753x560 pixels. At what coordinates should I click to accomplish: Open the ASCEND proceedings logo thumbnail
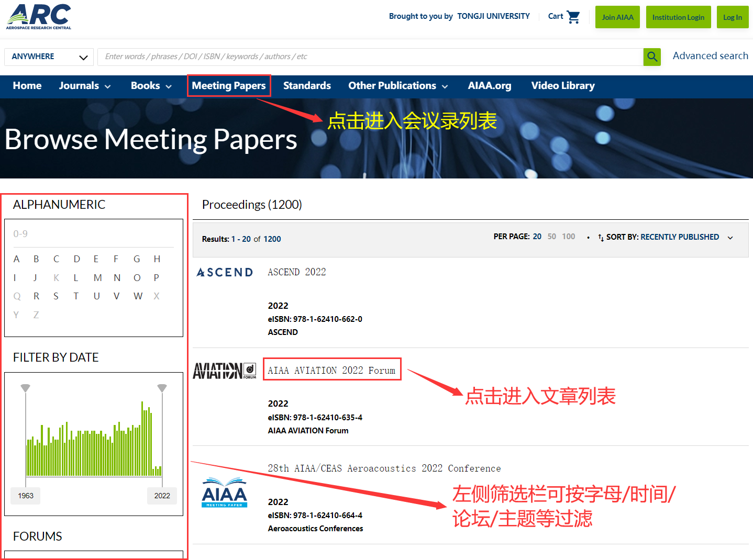pyautogui.click(x=225, y=272)
